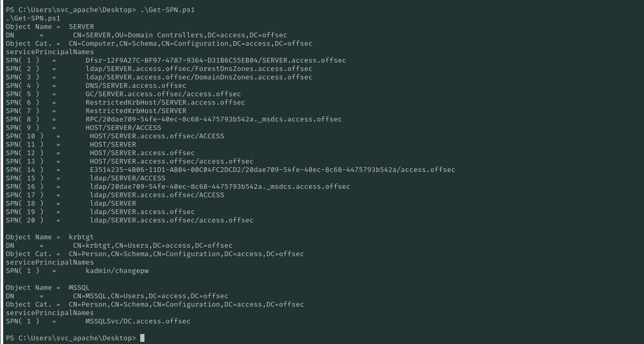Image resolution: width=644 pixels, height=344 pixels.
Task: Click the Dfsr SPN entry text
Action: point(215,60)
